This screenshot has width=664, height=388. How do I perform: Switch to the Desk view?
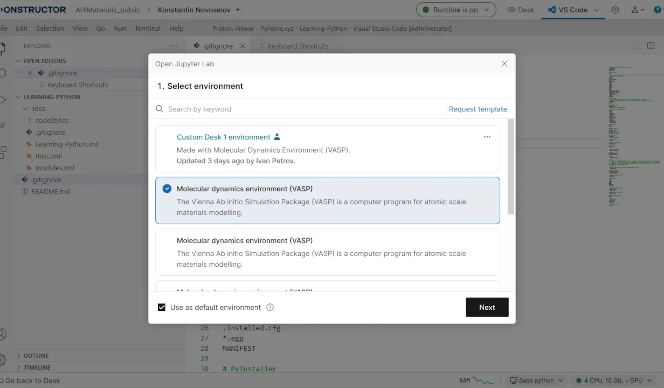click(521, 9)
